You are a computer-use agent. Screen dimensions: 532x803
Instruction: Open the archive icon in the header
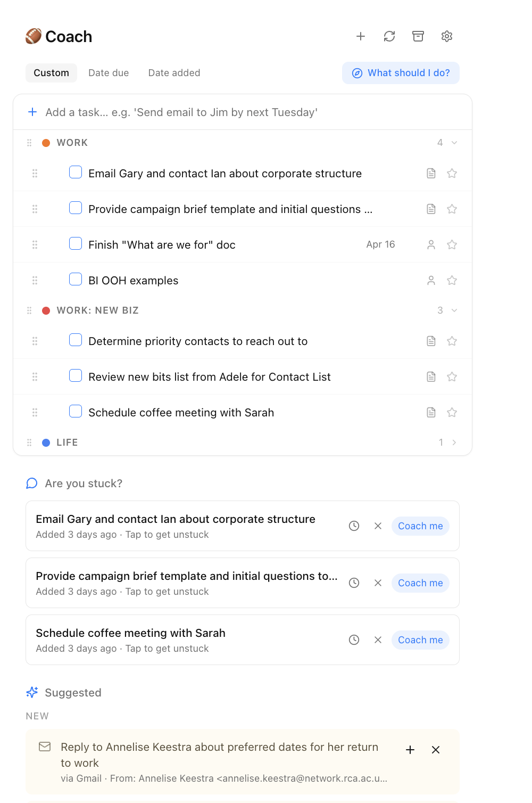[x=418, y=36]
